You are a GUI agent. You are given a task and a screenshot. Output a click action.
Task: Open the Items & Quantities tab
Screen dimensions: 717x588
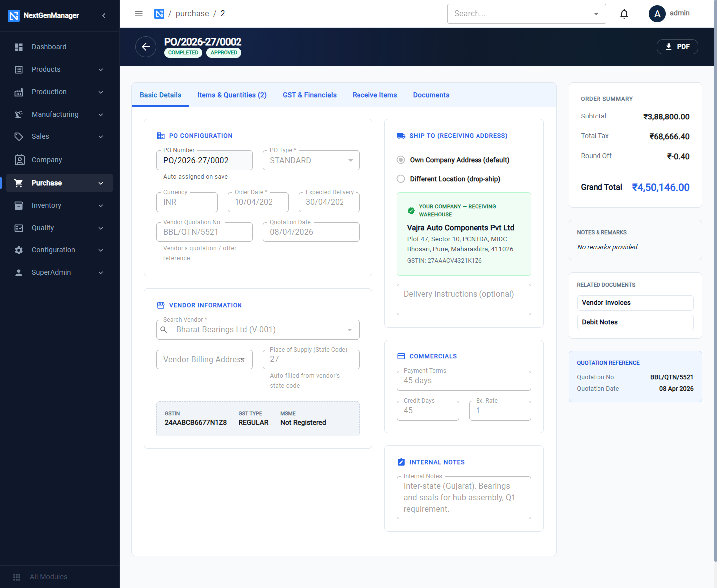[232, 95]
